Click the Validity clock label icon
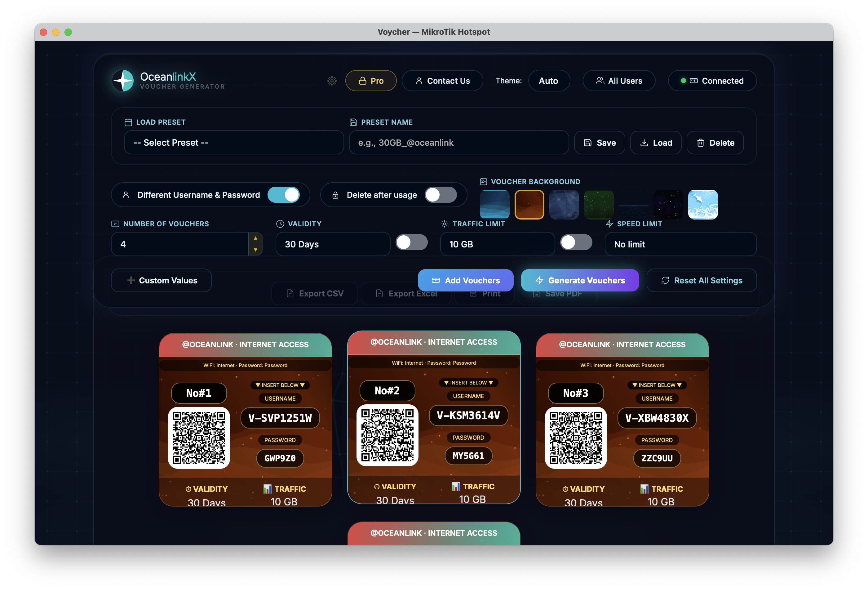 coord(280,224)
